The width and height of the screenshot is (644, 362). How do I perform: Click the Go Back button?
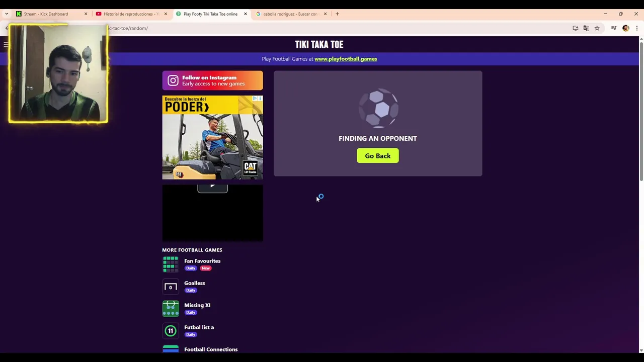(377, 156)
